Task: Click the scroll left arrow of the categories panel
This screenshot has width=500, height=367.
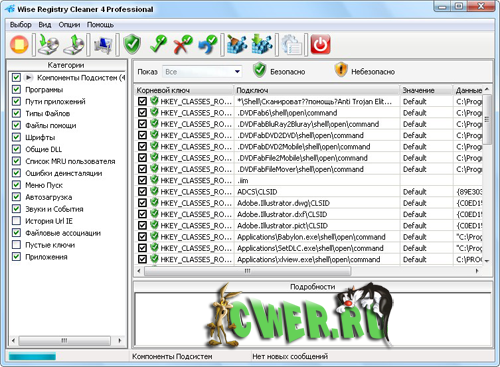Action: tap(13, 341)
